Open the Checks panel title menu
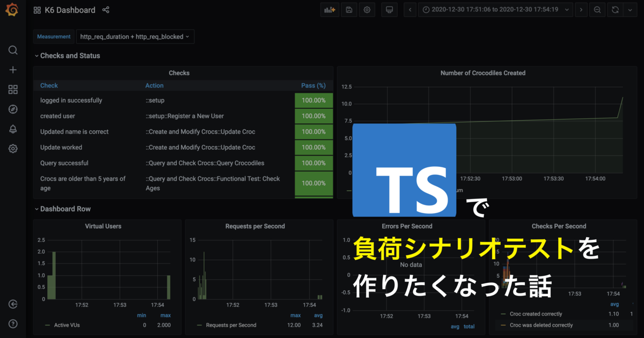The height and width of the screenshot is (338, 644). (x=179, y=73)
